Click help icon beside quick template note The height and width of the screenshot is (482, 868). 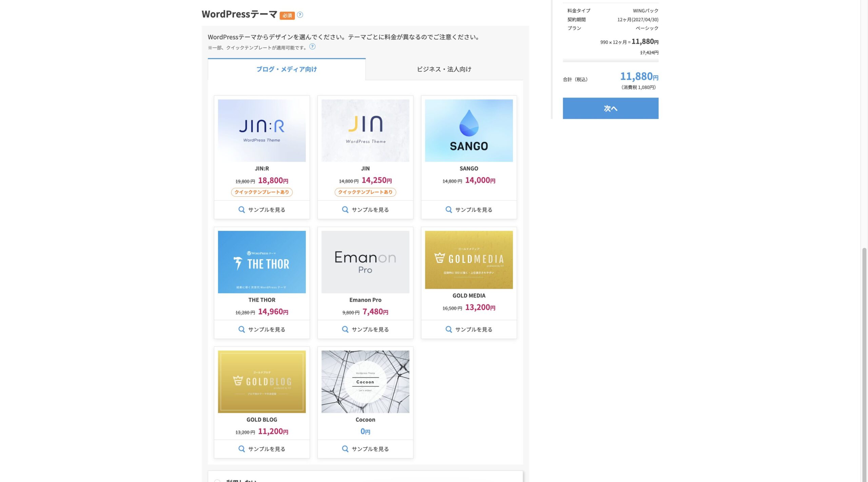312,47
